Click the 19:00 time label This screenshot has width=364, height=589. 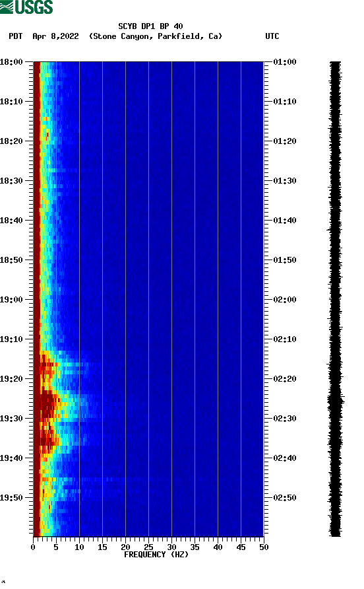[x=12, y=300]
